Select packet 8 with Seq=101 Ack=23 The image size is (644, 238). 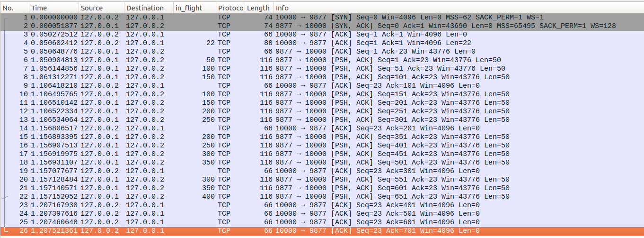pyautogui.click(x=322, y=77)
